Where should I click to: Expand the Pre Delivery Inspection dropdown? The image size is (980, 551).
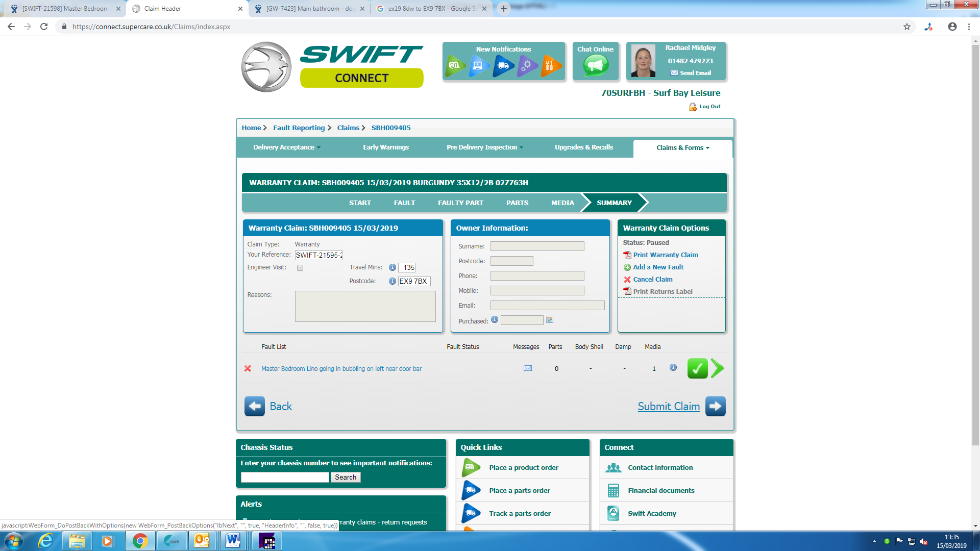[x=484, y=147]
